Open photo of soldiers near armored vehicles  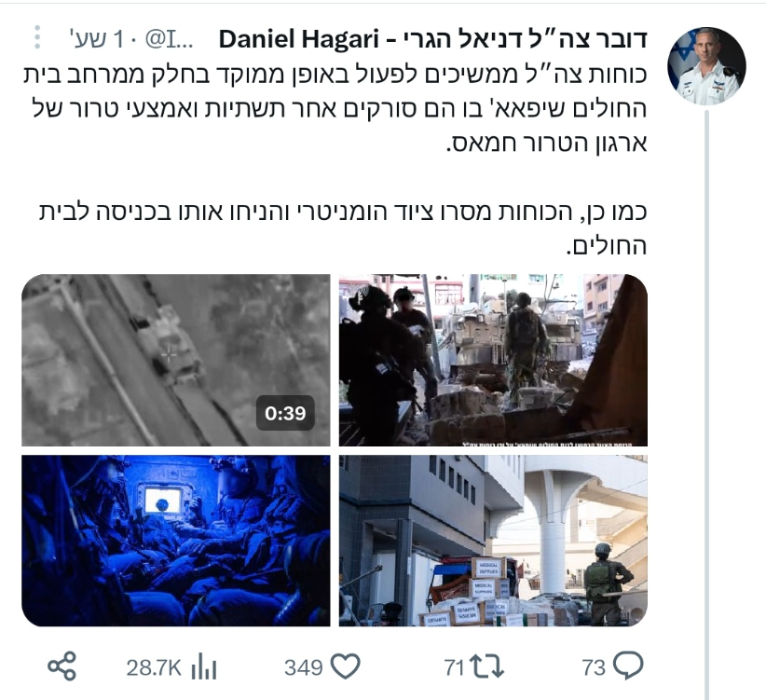point(493,360)
